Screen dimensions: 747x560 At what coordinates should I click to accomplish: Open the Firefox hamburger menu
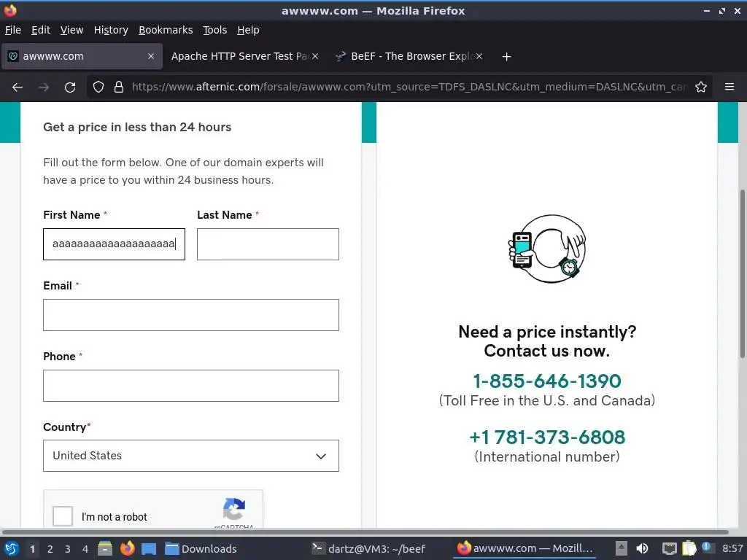point(729,87)
